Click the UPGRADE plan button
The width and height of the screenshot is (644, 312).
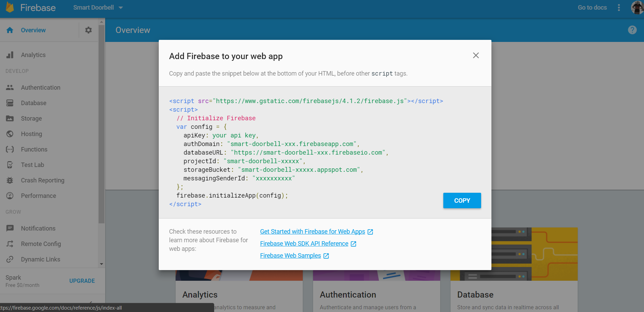(82, 281)
